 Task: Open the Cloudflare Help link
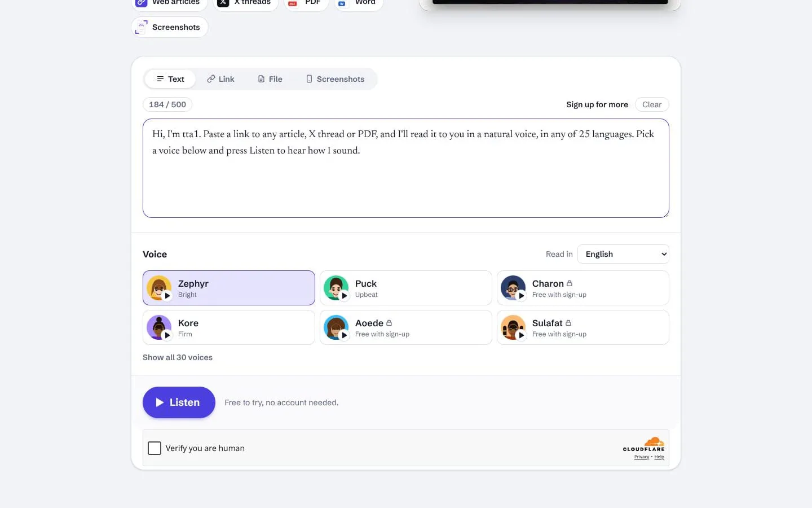(659, 457)
